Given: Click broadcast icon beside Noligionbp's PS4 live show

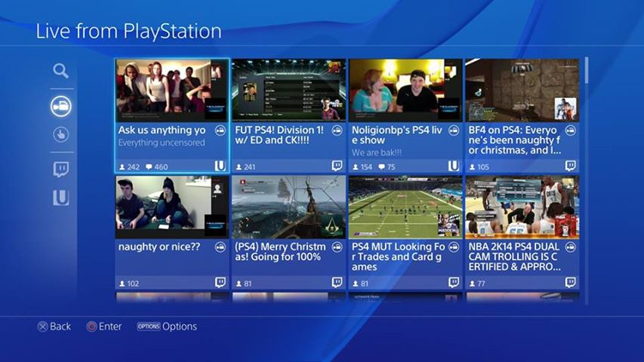Looking at the screenshot, I should (454, 130).
